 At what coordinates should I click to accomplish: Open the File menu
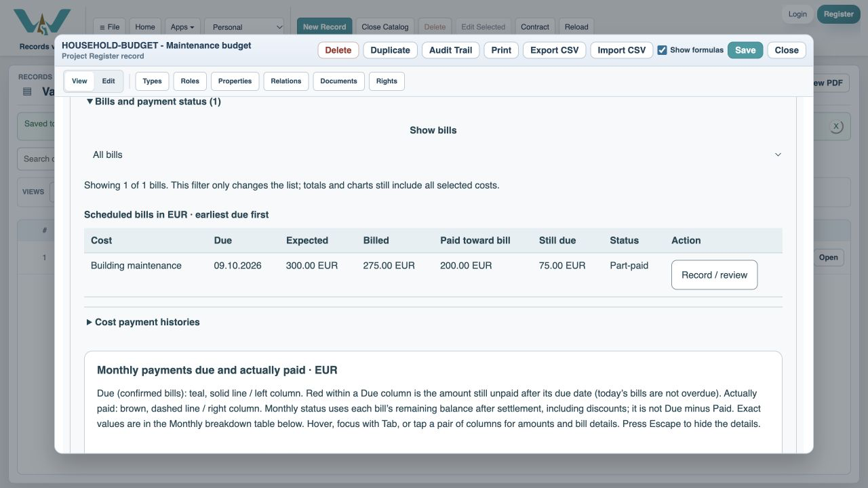pyautogui.click(x=109, y=27)
